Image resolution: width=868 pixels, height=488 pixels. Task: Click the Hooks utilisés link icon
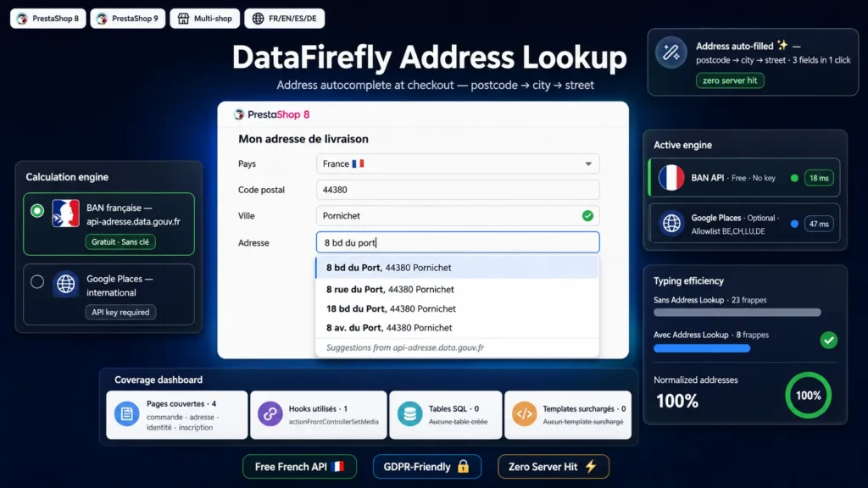[x=270, y=413]
